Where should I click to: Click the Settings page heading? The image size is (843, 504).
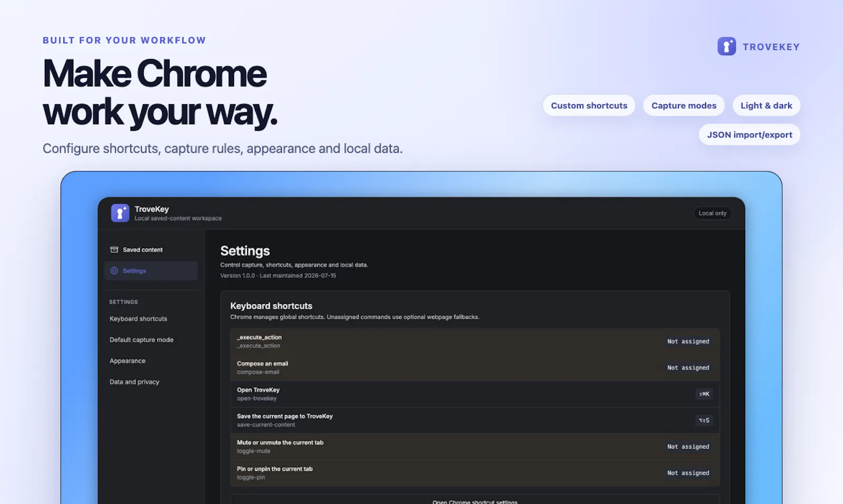pos(245,251)
